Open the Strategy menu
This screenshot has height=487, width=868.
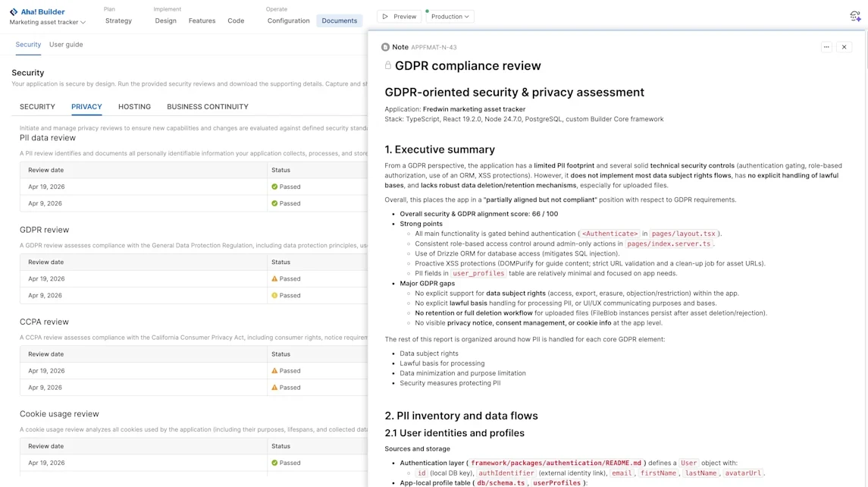point(118,20)
